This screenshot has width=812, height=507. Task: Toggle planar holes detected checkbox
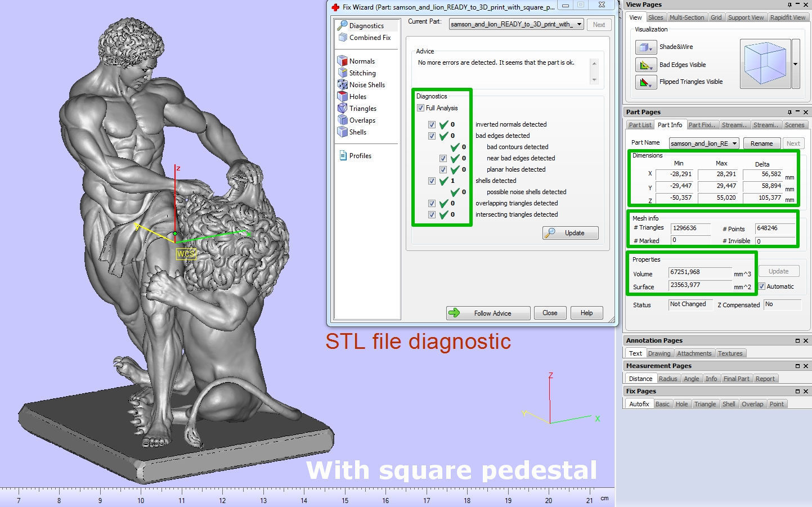pos(443,169)
